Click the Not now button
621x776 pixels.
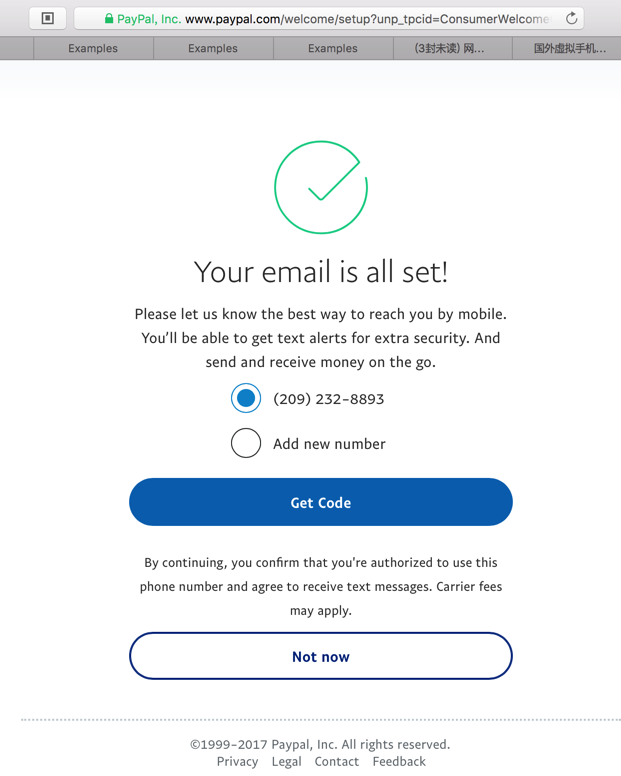coord(320,656)
